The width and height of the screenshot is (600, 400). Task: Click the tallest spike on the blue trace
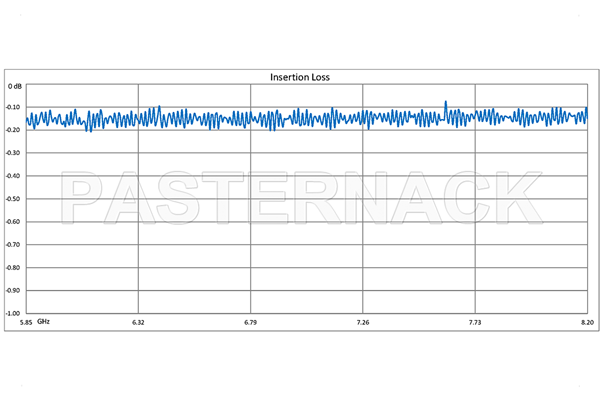tap(446, 102)
